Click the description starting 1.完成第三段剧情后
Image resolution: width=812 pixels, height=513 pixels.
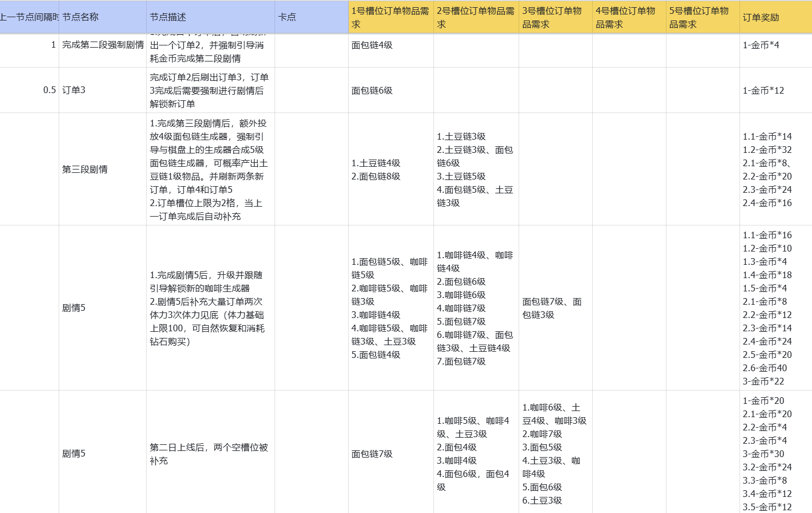[210, 169]
